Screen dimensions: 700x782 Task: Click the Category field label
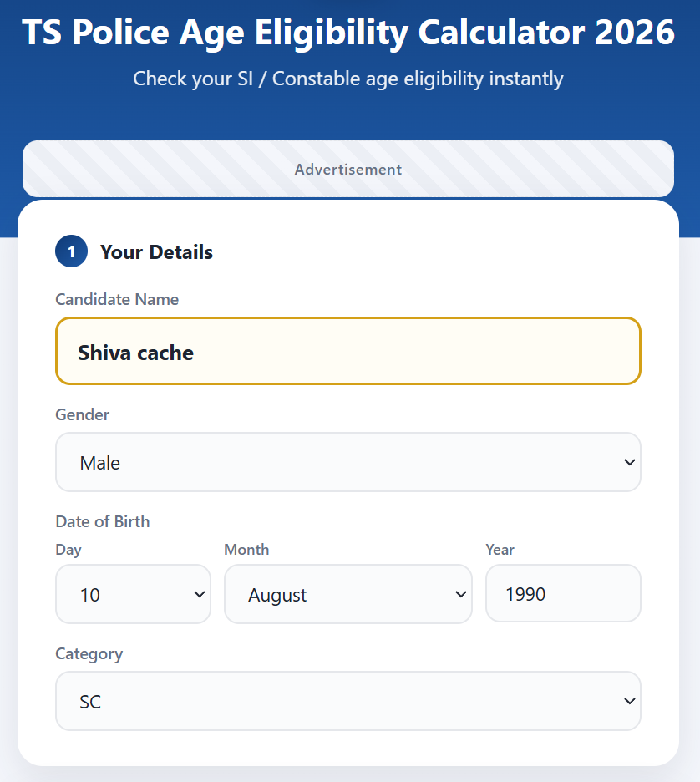(89, 654)
